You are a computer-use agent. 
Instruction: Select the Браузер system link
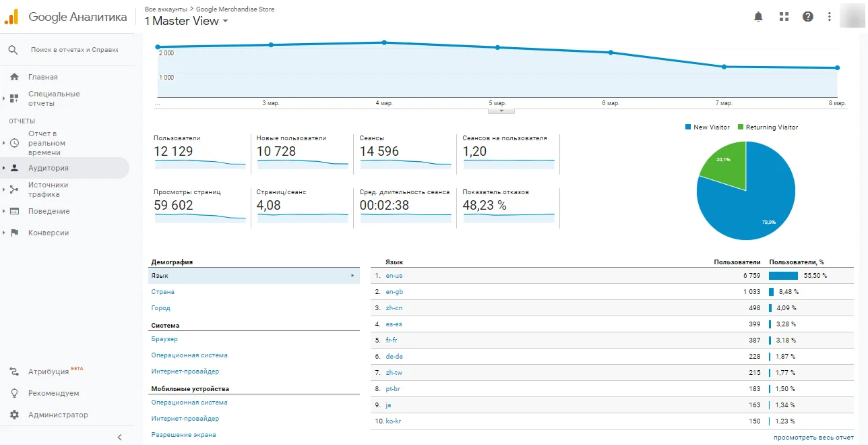[164, 339]
